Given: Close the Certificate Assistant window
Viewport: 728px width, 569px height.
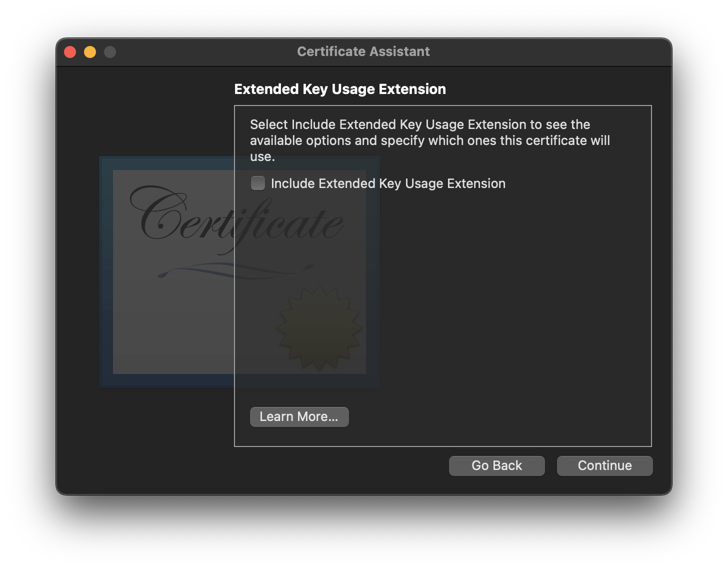Looking at the screenshot, I should coord(70,51).
